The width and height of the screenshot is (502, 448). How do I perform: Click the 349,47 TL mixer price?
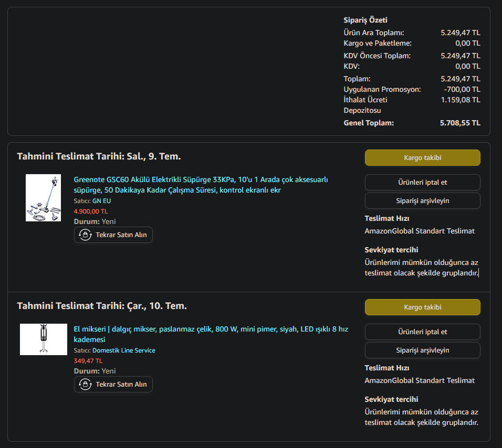(x=88, y=361)
